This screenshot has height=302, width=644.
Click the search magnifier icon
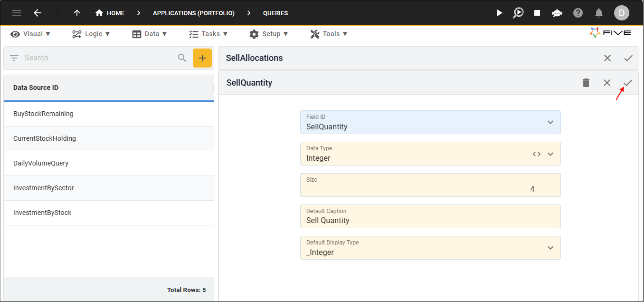pyautogui.click(x=182, y=58)
